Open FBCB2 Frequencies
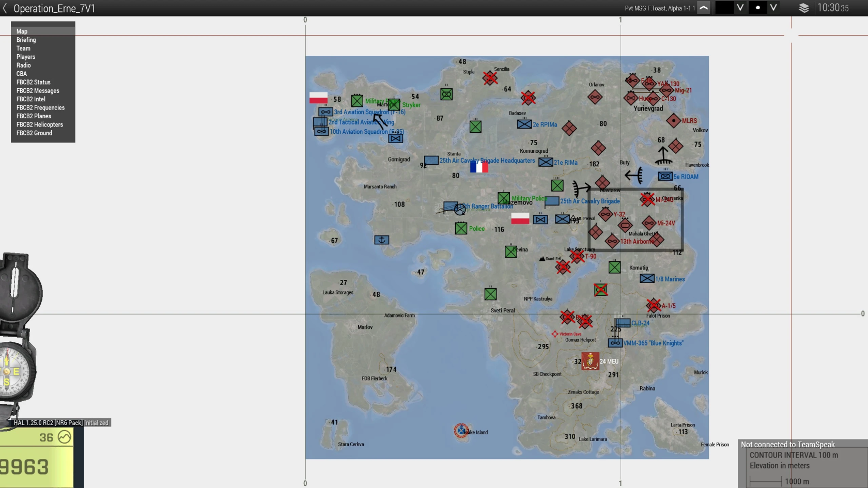Viewport: 868px width, 488px height. [x=40, y=108]
